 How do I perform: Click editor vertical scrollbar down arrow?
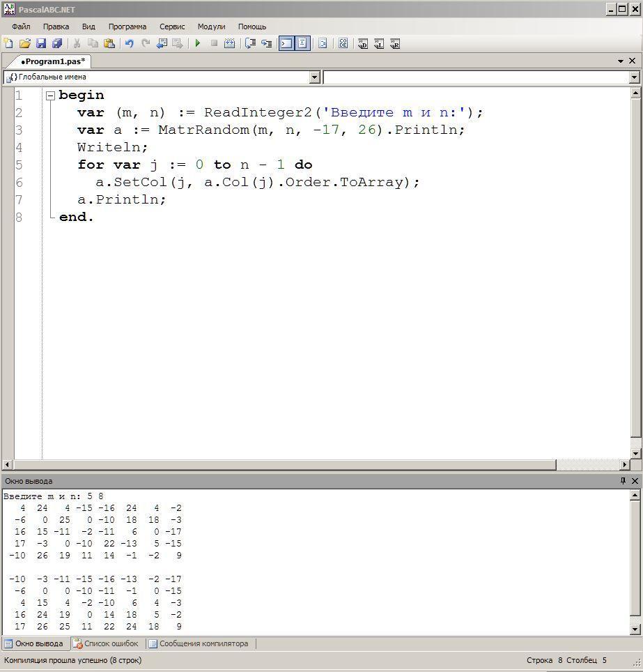tap(636, 453)
